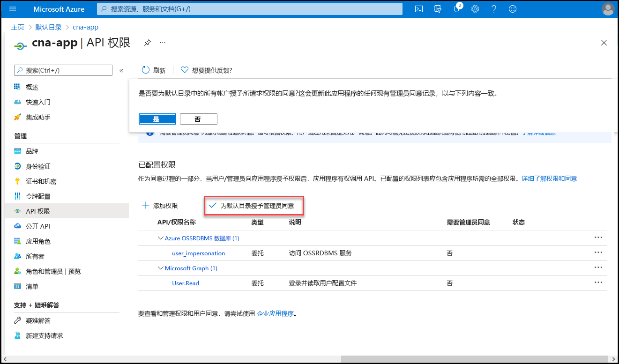Open the directory and subscription filter icon

pyautogui.click(x=438, y=9)
